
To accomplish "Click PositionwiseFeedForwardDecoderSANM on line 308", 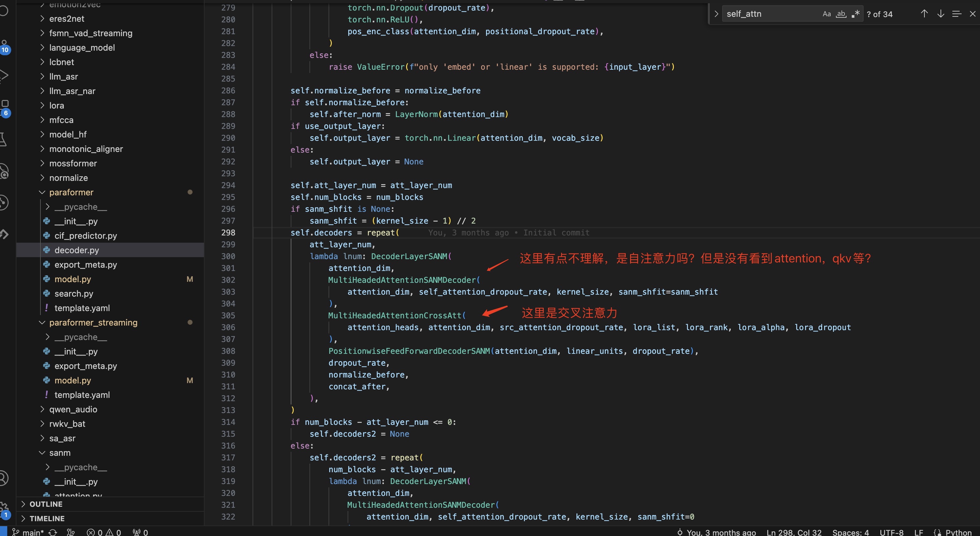I will point(409,351).
